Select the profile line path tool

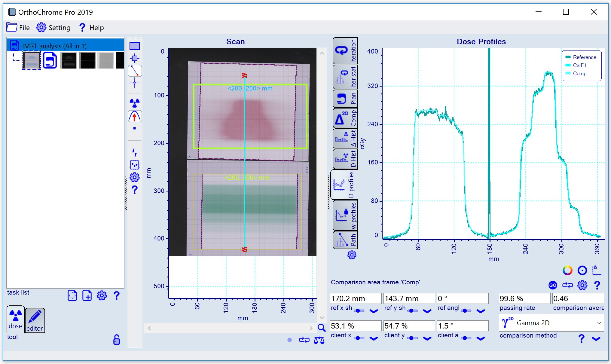[134, 71]
